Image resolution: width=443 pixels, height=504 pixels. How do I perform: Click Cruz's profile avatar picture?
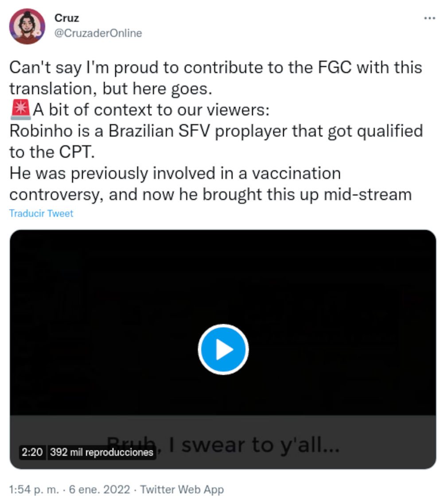(27, 26)
